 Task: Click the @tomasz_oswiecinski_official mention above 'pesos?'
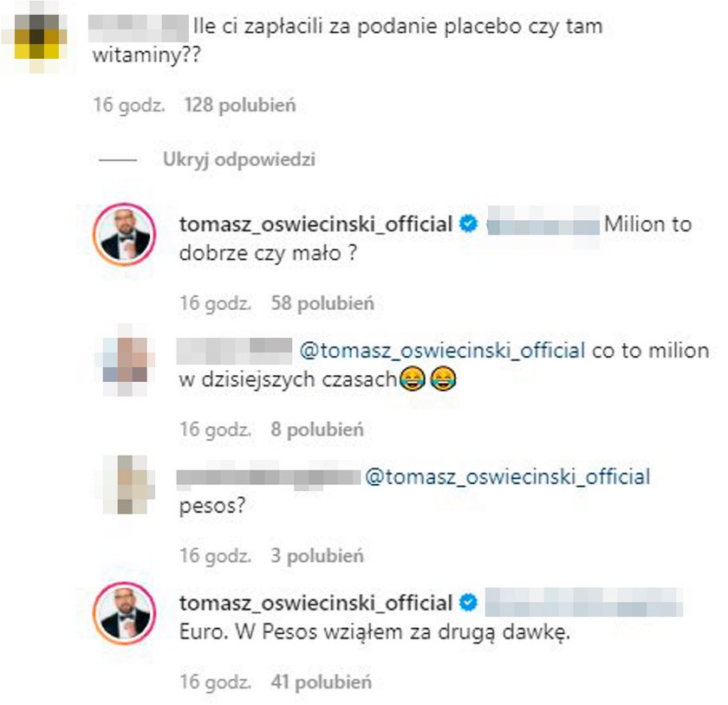tap(508, 477)
